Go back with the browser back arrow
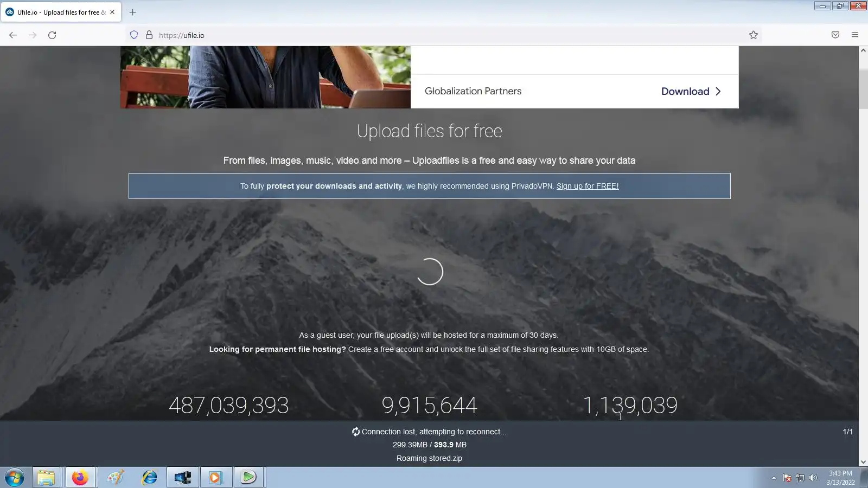Viewport: 868px width, 488px height. click(x=13, y=35)
